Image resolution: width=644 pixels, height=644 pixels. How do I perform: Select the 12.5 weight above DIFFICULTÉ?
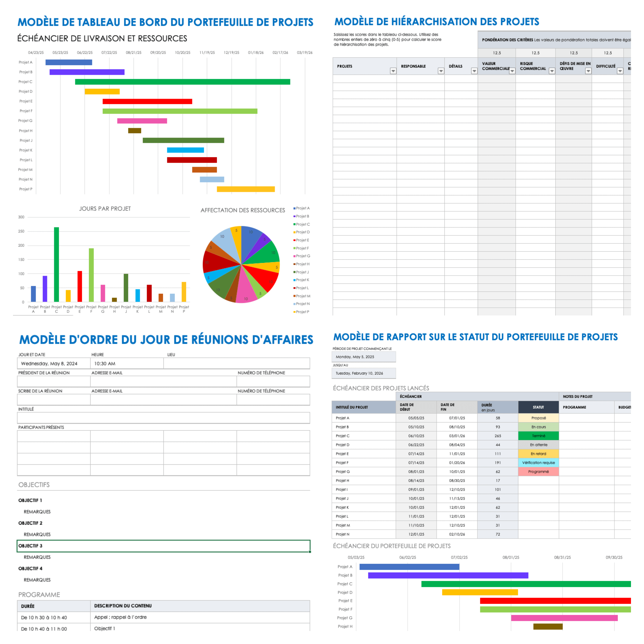tap(608, 53)
